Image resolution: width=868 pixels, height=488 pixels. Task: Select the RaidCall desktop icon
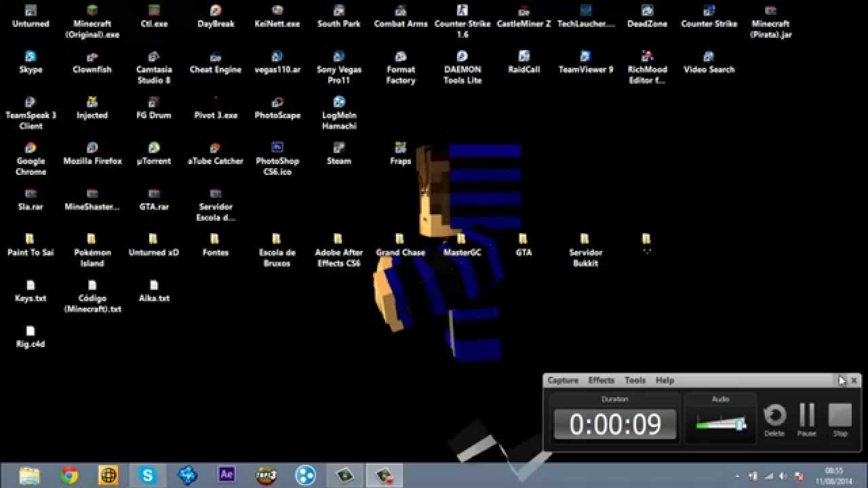tap(524, 62)
